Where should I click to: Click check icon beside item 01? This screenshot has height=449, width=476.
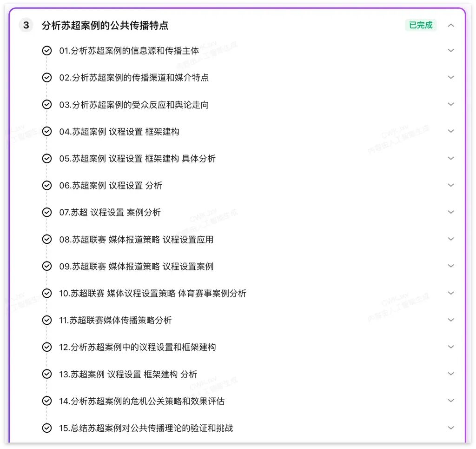pyautogui.click(x=47, y=50)
